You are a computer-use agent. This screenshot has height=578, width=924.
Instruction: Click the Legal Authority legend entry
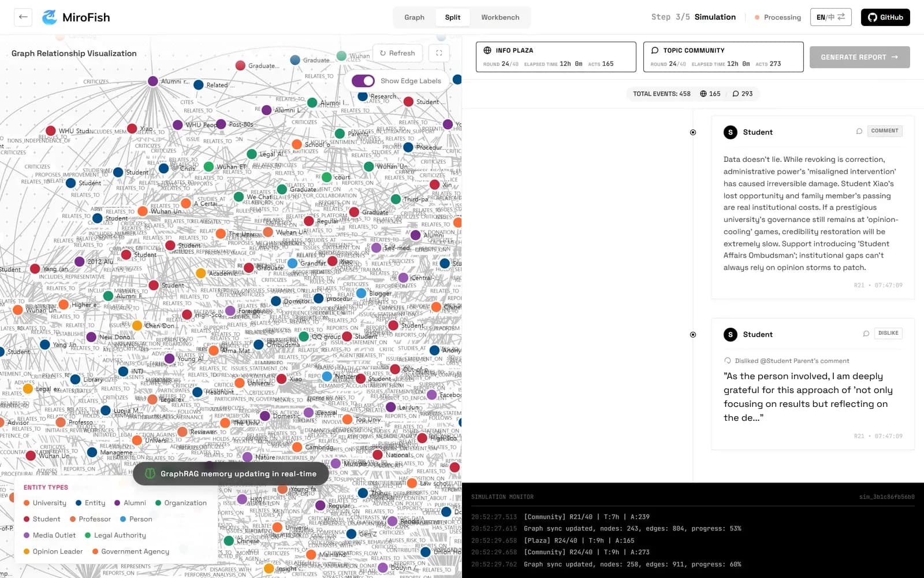[x=115, y=535]
